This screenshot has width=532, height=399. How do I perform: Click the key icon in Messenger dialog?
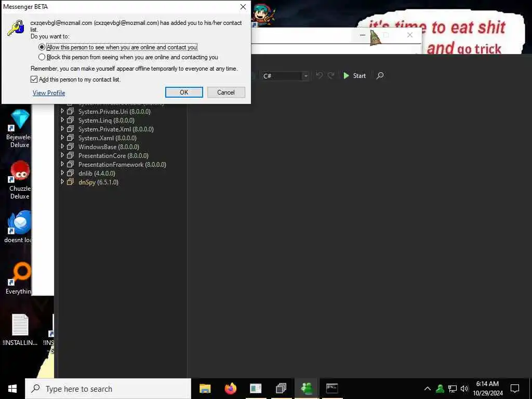pyautogui.click(x=16, y=28)
